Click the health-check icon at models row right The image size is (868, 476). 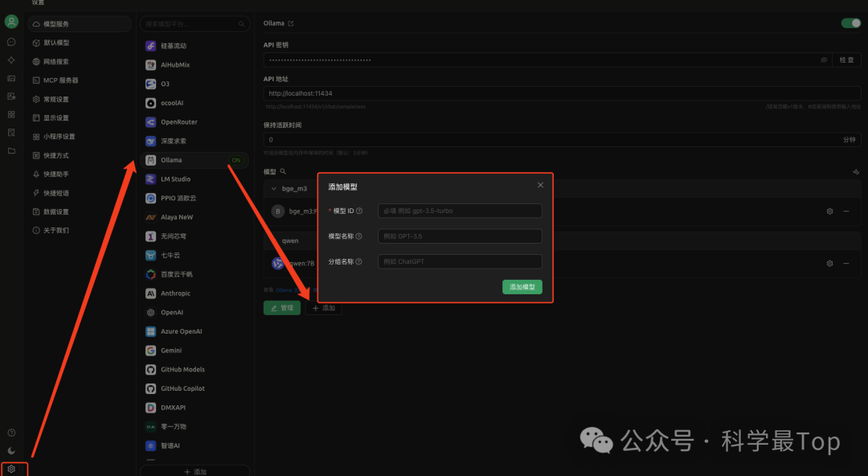(x=856, y=172)
